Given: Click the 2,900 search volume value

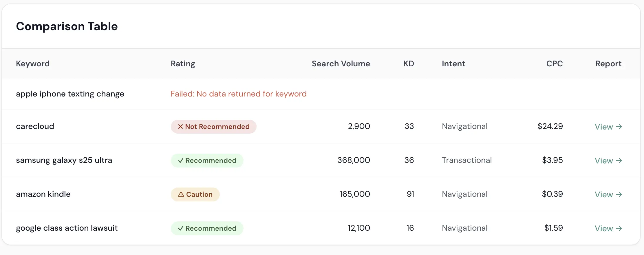Looking at the screenshot, I should (359, 126).
